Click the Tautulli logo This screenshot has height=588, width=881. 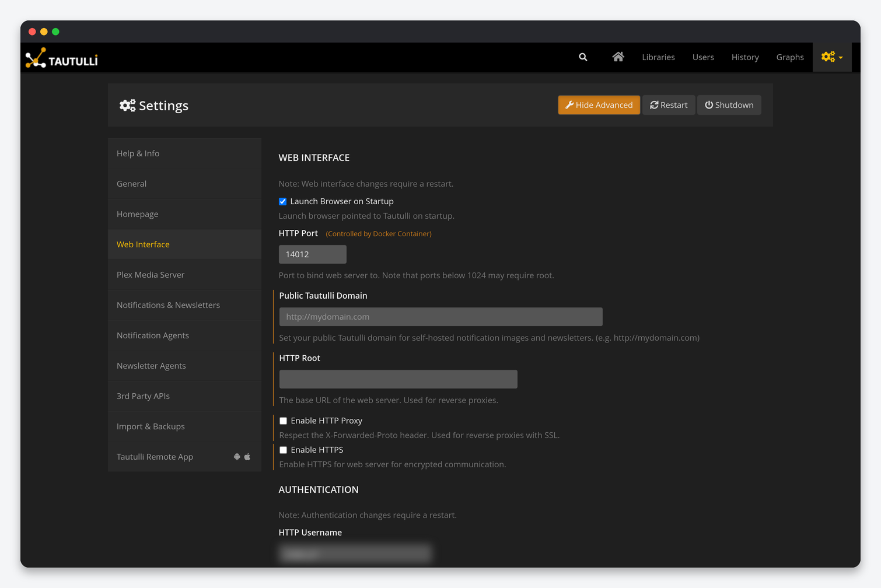(x=62, y=58)
